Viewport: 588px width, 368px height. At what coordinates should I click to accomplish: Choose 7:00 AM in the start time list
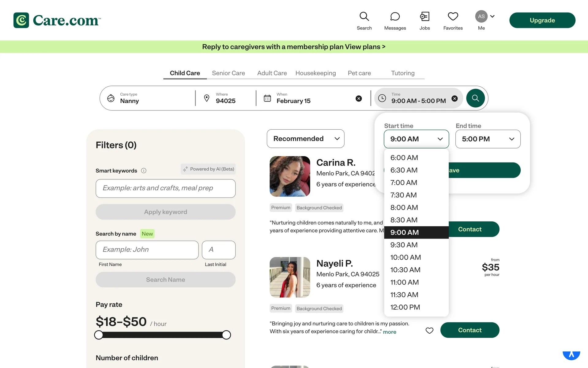coord(404,183)
